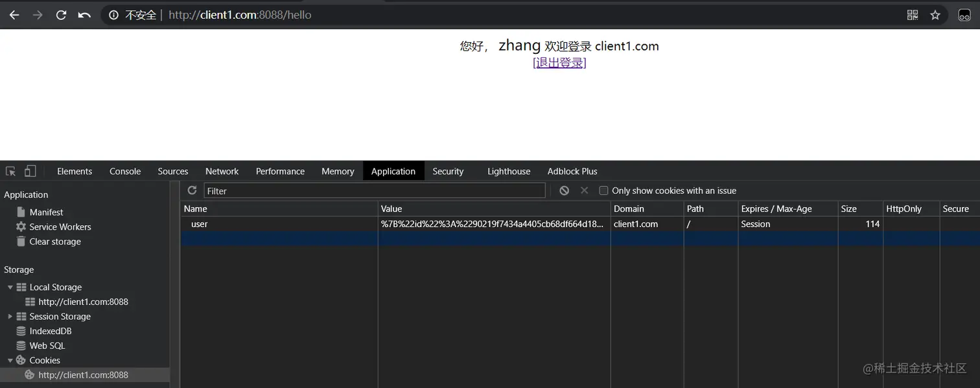
Task: Sort cookies by Path column header
Action: click(x=710, y=209)
